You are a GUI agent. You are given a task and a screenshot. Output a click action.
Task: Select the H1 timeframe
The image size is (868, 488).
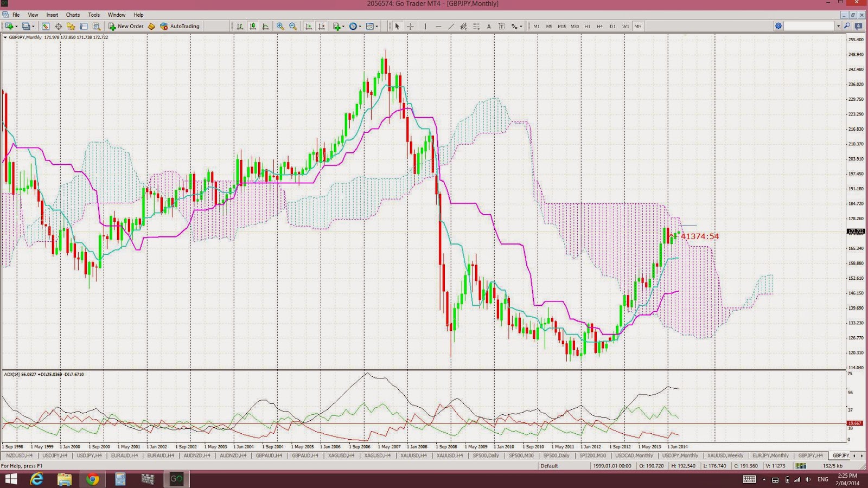587,26
